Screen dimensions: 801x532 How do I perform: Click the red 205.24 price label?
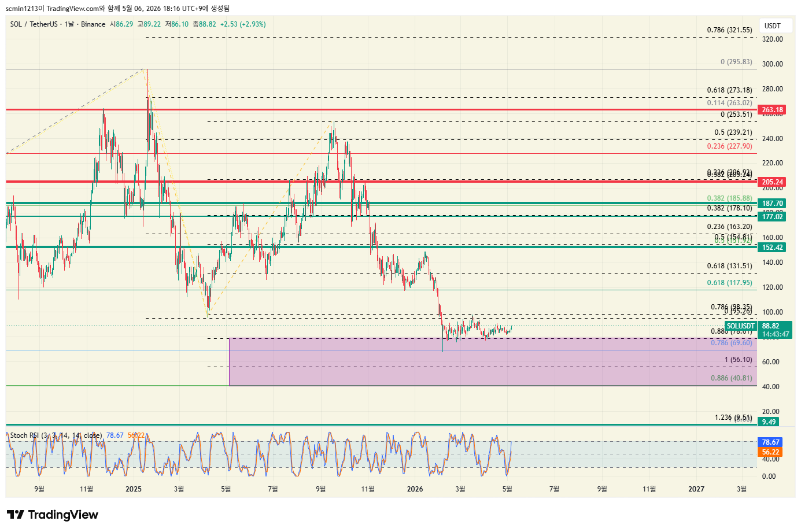(x=772, y=182)
